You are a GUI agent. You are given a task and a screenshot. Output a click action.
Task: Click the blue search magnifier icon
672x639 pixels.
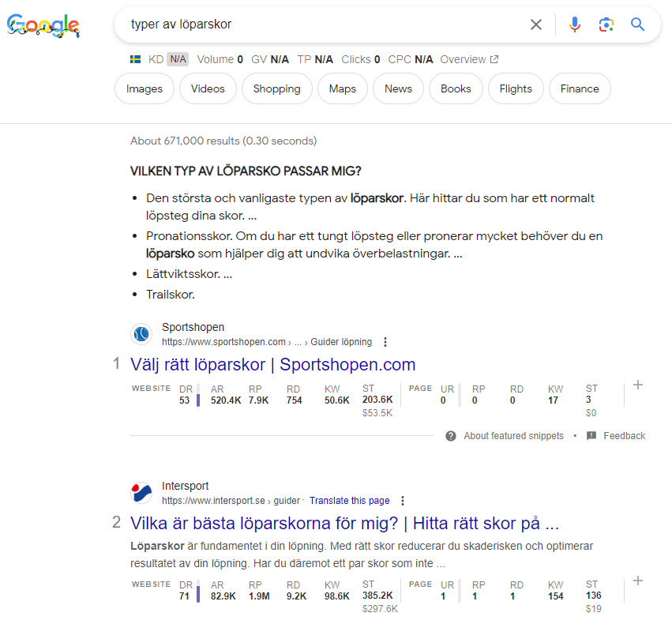point(637,24)
